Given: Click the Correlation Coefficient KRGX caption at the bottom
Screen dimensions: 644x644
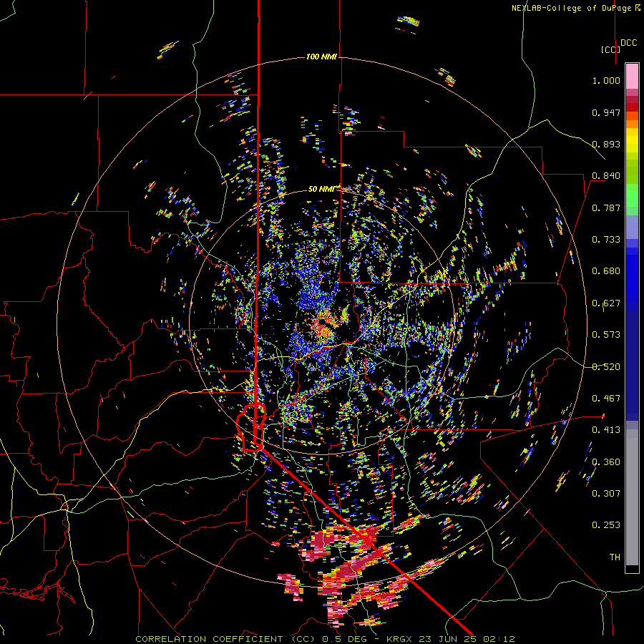Looking at the screenshot, I should point(325,639).
